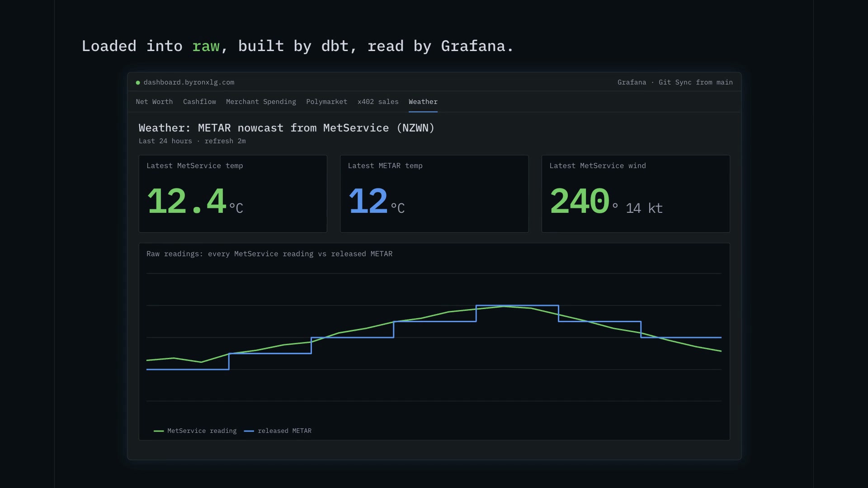Click the green MetService legend line swatch
This screenshot has height=488, width=868.
[159, 431]
